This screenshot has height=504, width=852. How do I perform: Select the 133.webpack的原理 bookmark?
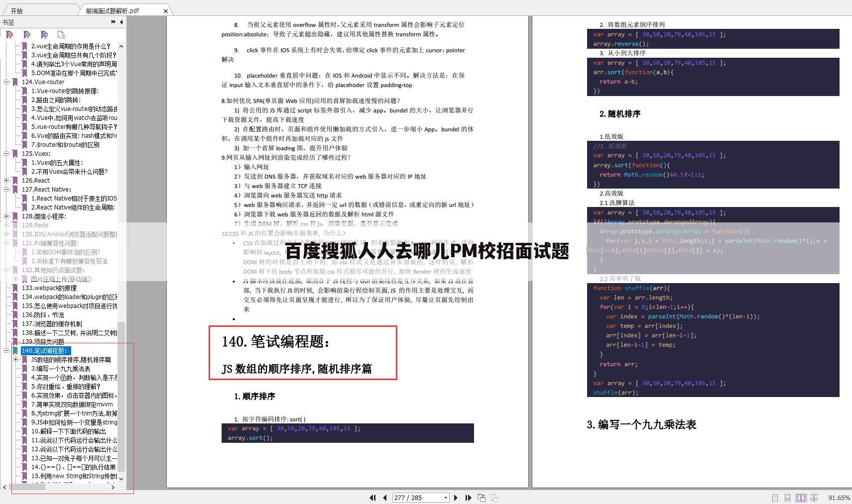point(49,288)
